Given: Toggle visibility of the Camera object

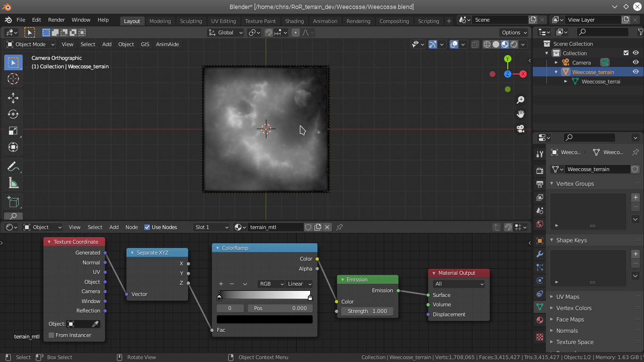Looking at the screenshot, I should point(636,62).
